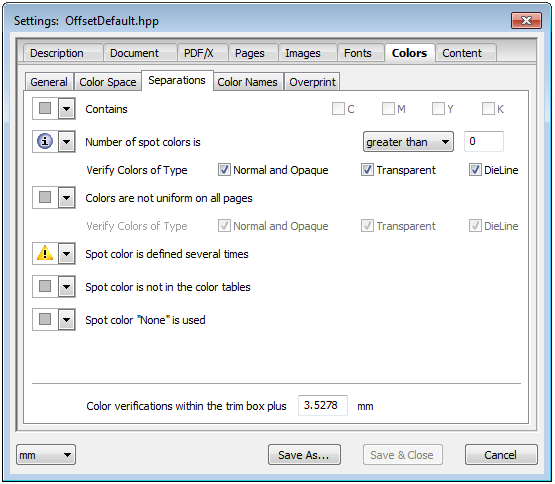Switch to the Color Space sub-tab

click(x=108, y=82)
